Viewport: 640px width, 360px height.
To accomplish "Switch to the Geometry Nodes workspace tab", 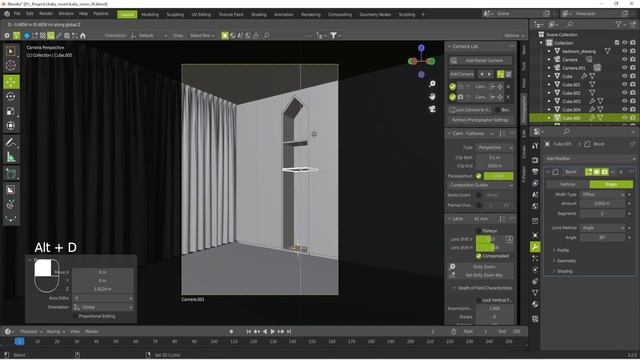I will (375, 14).
